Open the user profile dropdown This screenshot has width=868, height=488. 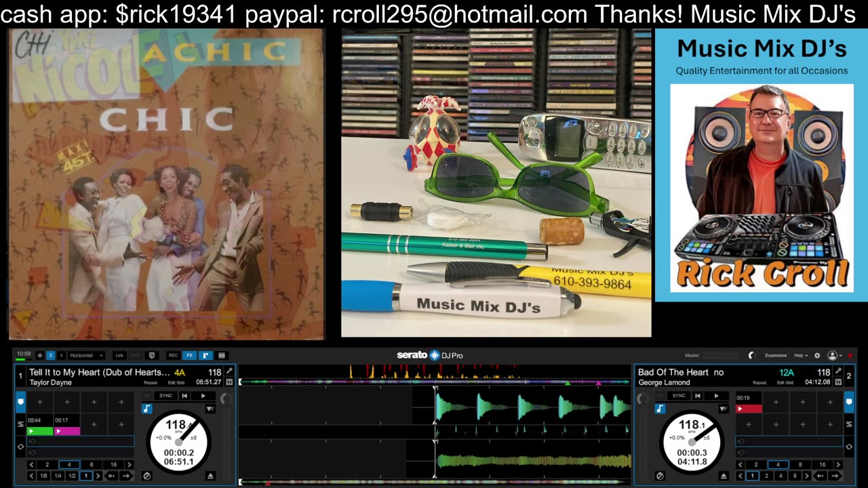pos(834,355)
